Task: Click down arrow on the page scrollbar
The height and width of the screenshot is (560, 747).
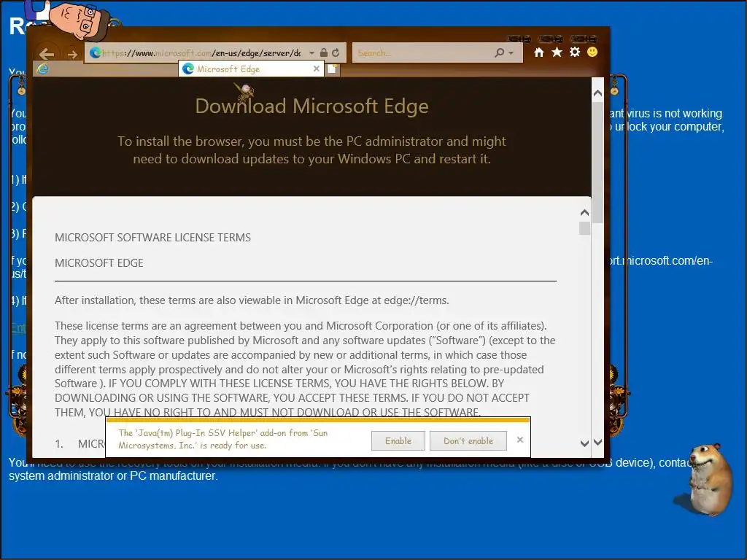Action: (598, 443)
